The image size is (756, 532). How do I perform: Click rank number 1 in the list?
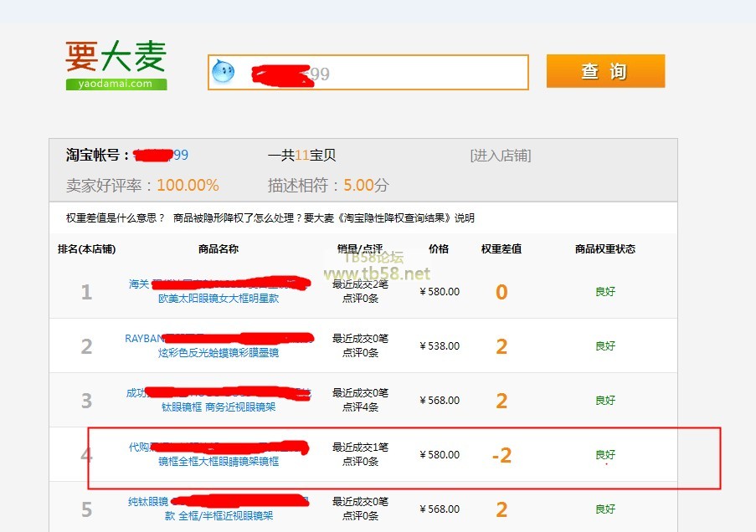86,292
